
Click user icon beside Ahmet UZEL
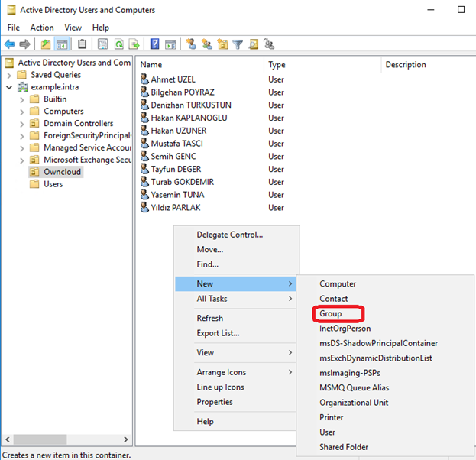point(144,79)
